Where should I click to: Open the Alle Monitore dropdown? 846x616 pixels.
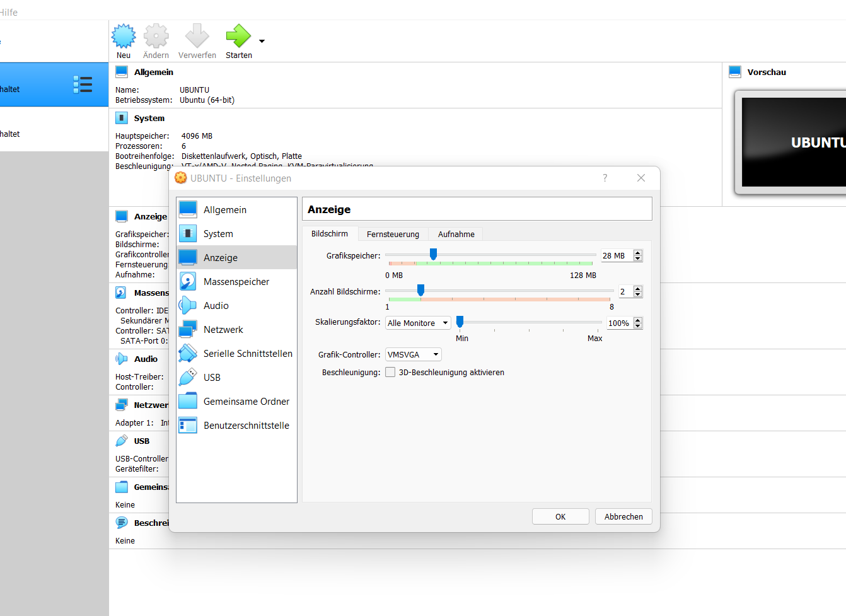(418, 323)
